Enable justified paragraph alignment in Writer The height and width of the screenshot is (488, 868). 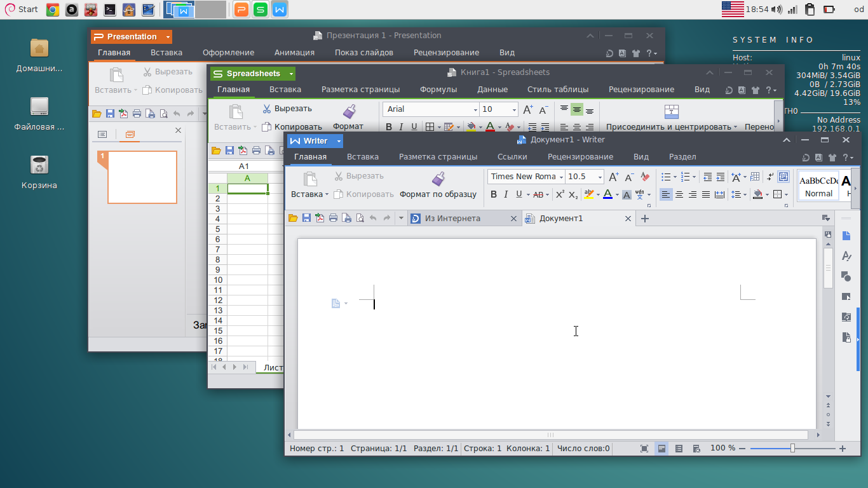click(x=706, y=194)
